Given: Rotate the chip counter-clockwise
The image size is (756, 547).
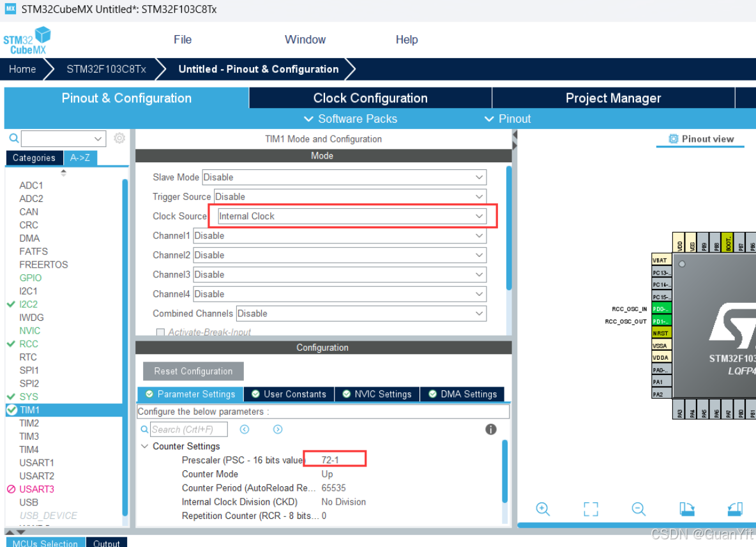Looking at the screenshot, I should point(735,509).
